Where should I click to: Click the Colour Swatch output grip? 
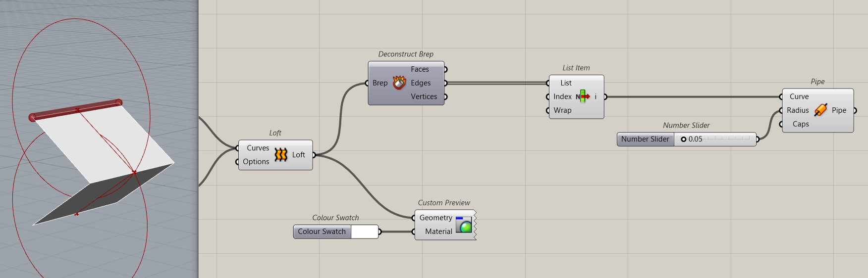[x=380, y=232]
